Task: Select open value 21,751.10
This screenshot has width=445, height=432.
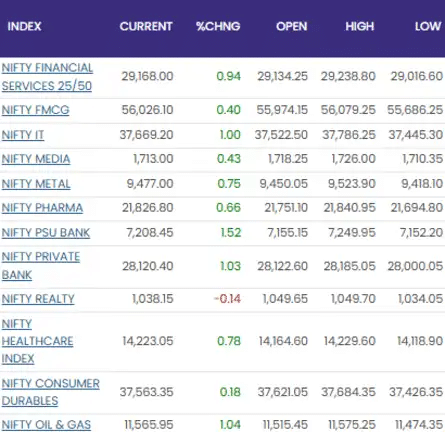Action: [286, 208]
